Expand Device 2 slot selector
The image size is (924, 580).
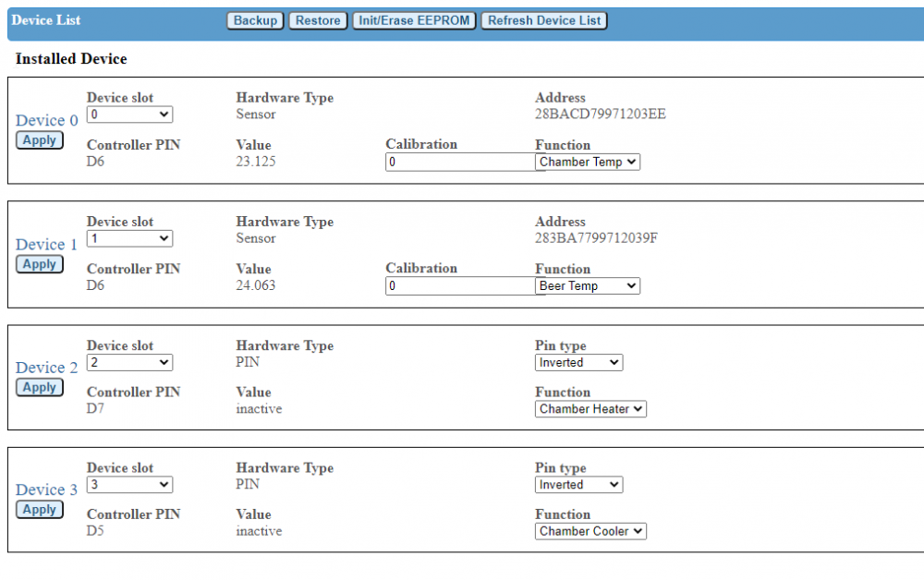[129, 363]
